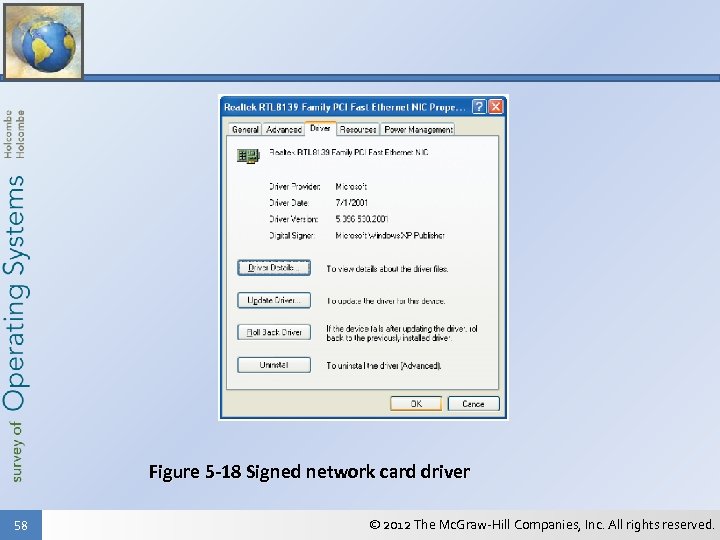Screen dimensions: 720x540
Task: Select the Microsoft Windows XP Publisher text
Action: [x=390, y=236]
